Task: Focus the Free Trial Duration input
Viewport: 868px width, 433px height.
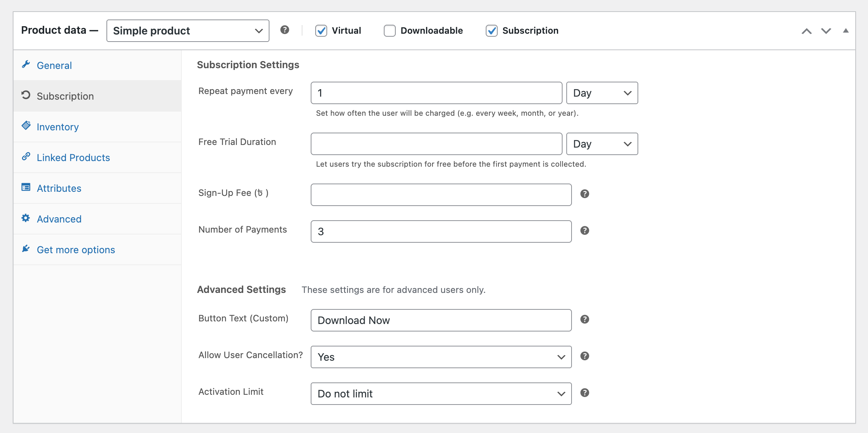Action: click(436, 144)
